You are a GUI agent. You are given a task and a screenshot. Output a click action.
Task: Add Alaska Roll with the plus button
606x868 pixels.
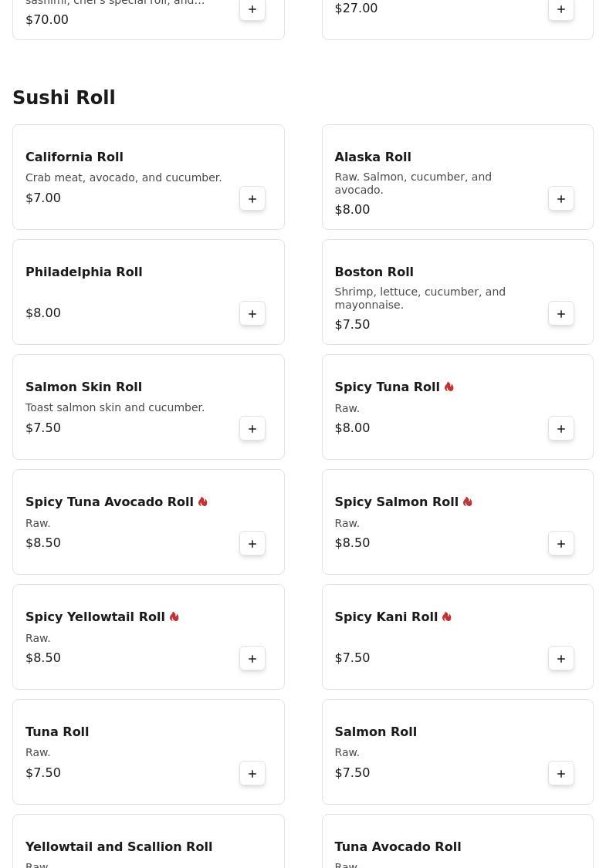(x=561, y=199)
